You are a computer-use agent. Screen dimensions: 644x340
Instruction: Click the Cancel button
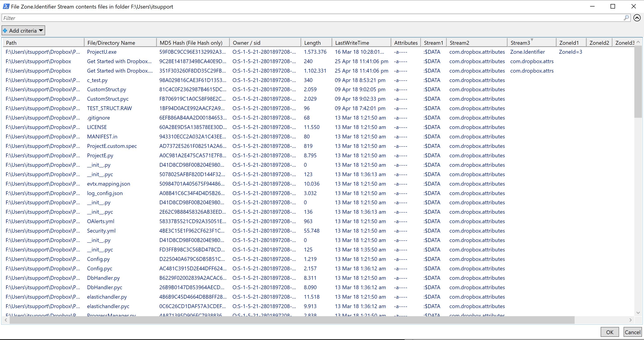[x=632, y=332]
